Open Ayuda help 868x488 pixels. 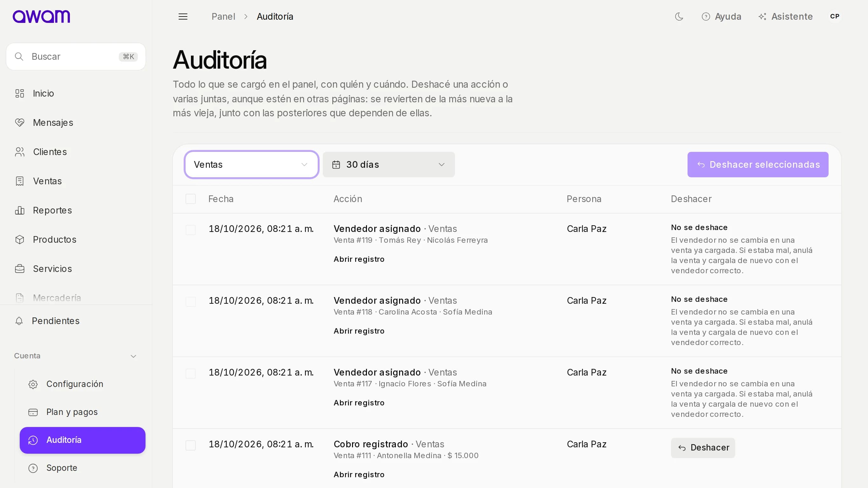click(x=721, y=17)
